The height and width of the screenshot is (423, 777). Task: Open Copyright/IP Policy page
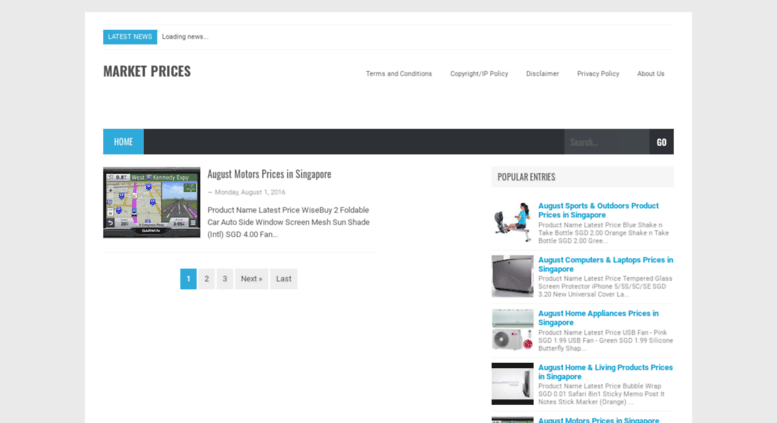479,74
